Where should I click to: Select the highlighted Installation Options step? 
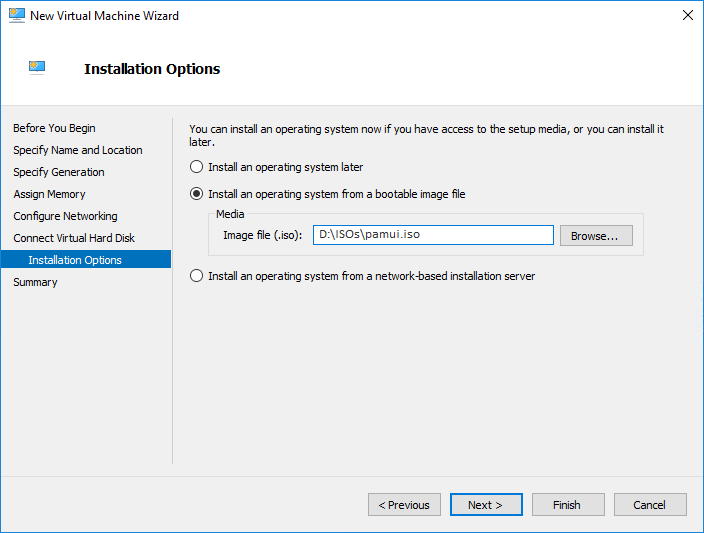click(x=86, y=260)
